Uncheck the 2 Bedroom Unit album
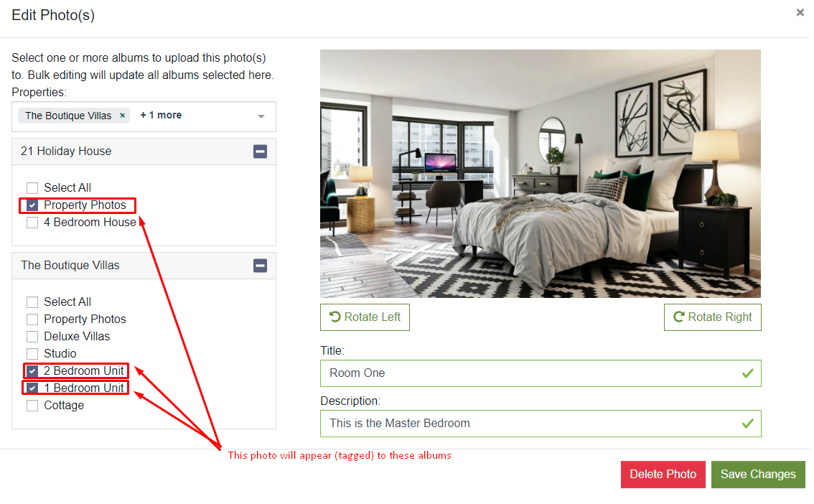The width and height of the screenshot is (814, 504). click(x=32, y=371)
